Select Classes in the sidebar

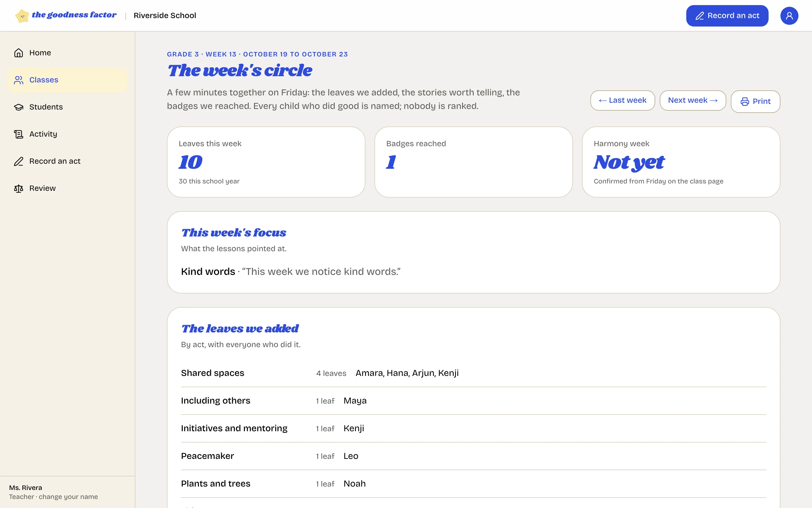point(67,80)
